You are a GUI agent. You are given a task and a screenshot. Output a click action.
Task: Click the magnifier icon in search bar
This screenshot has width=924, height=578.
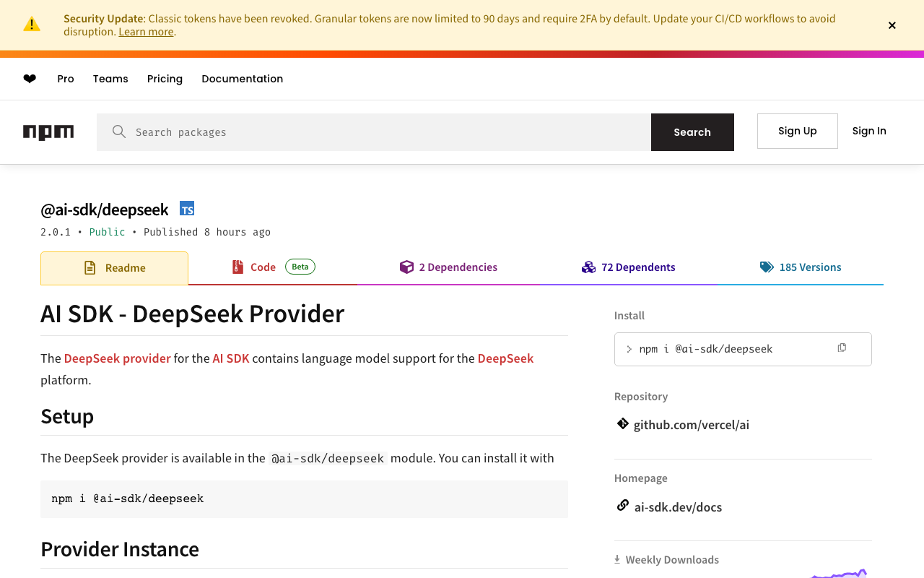(x=119, y=131)
